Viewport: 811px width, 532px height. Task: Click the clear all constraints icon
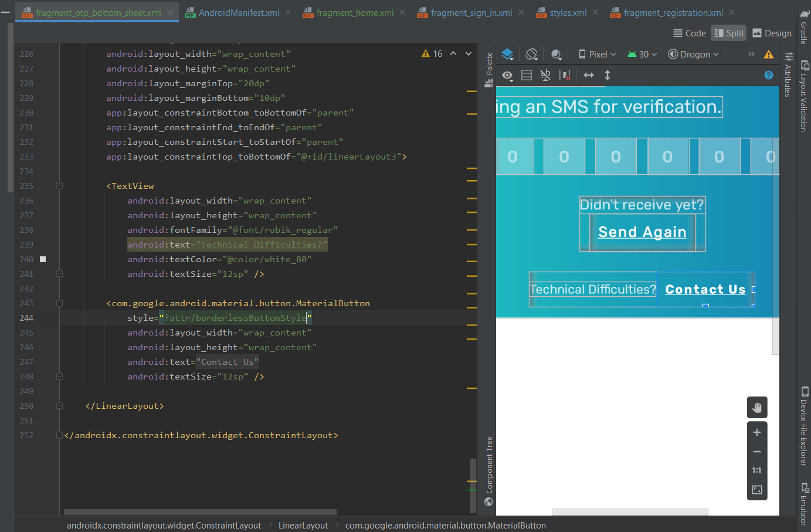(x=565, y=75)
